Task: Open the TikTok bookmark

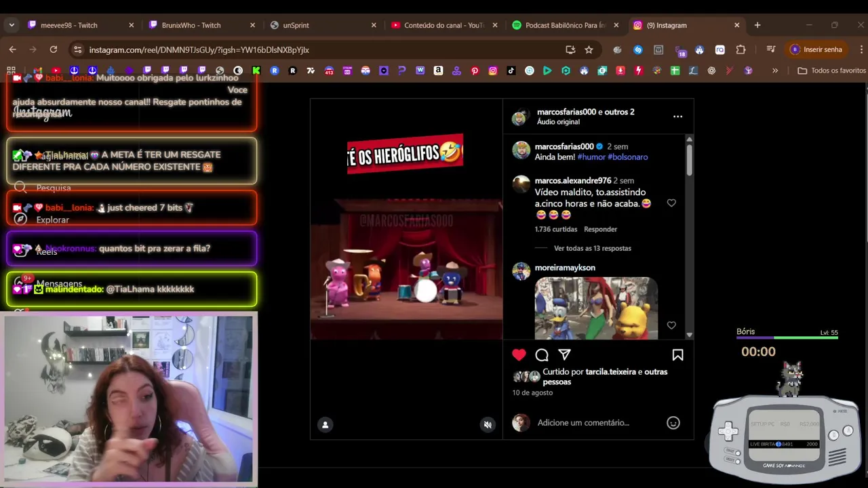Action: [511, 70]
